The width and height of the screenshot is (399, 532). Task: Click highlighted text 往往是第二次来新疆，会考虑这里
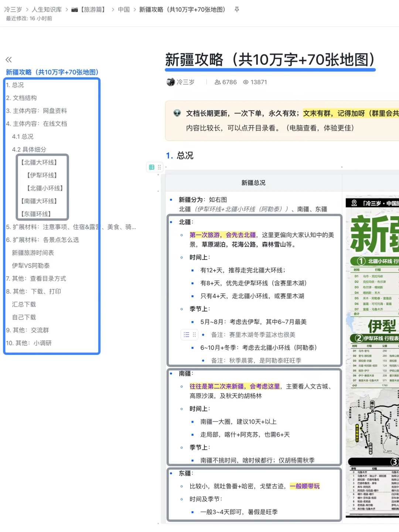click(x=235, y=386)
